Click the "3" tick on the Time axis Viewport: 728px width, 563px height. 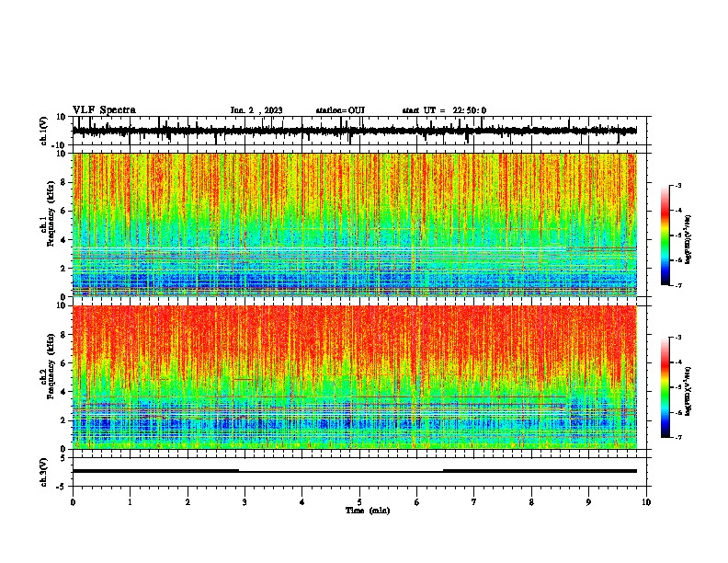(245, 502)
